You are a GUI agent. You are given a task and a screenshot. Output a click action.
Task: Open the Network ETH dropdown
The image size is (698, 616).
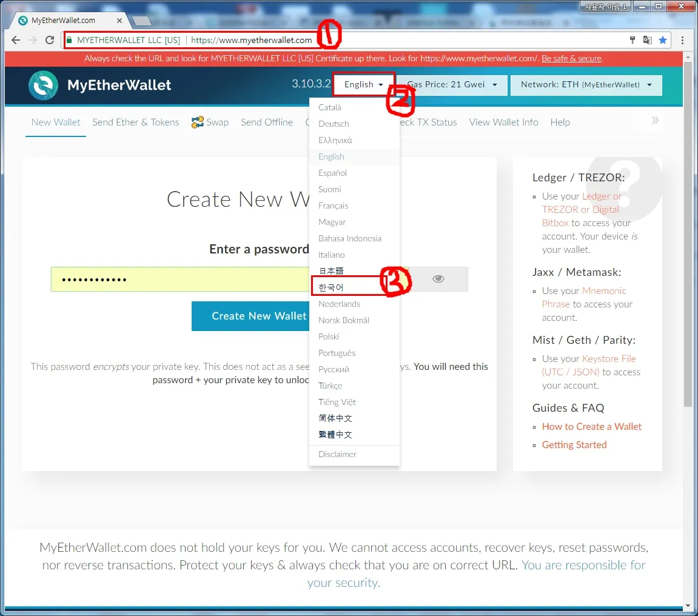coord(586,84)
